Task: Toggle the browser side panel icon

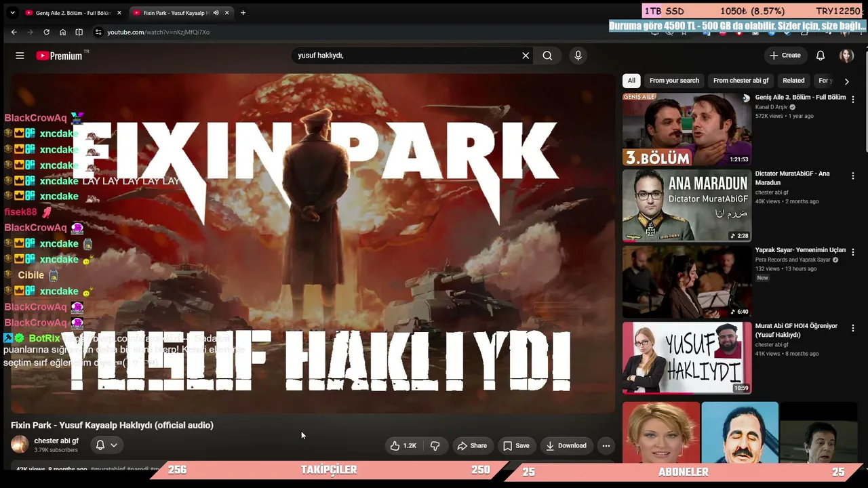Action: coord(79,32)
